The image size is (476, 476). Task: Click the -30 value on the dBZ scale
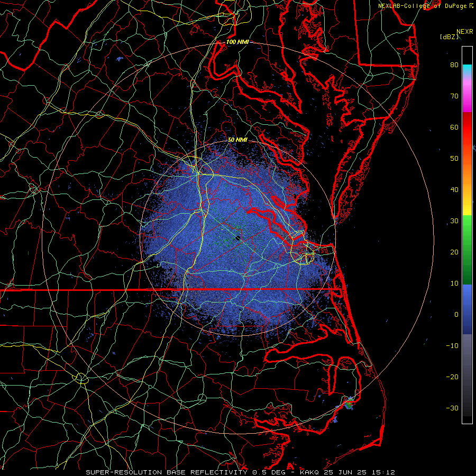[452, 408]
